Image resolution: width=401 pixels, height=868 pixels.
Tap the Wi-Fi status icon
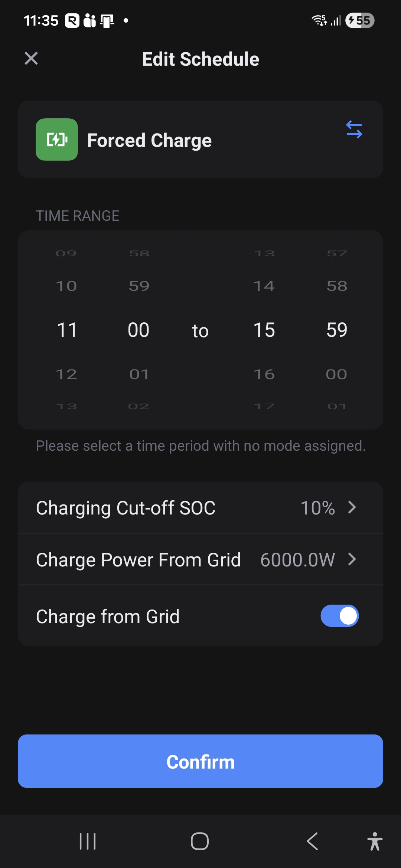(319, 20)
